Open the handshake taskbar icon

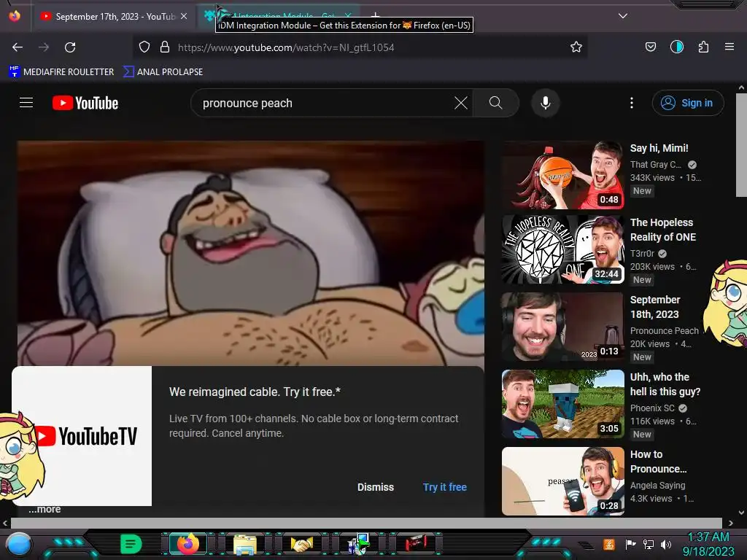tap(301, 544)
